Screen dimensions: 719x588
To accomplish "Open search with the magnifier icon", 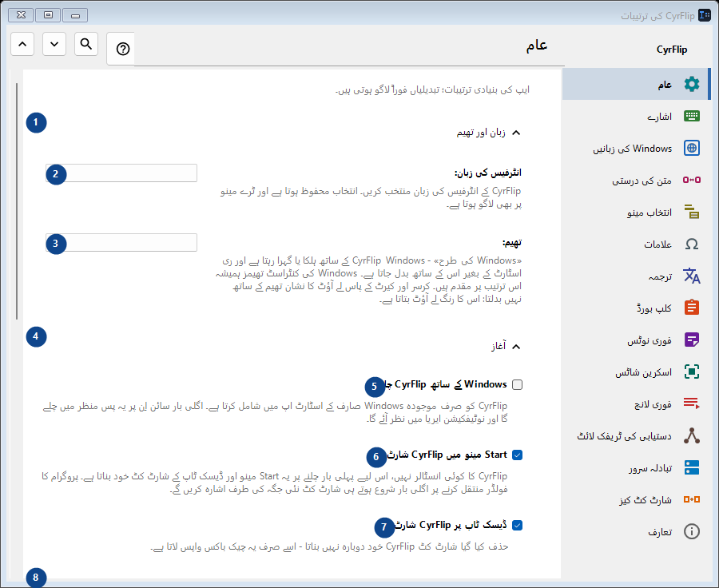I will click(x=86, y=44).
